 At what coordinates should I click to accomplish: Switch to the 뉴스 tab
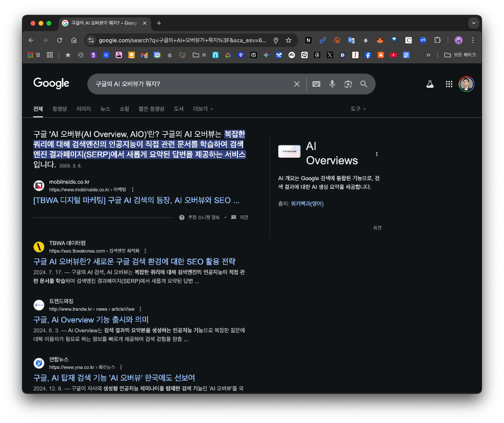(105, 109)
